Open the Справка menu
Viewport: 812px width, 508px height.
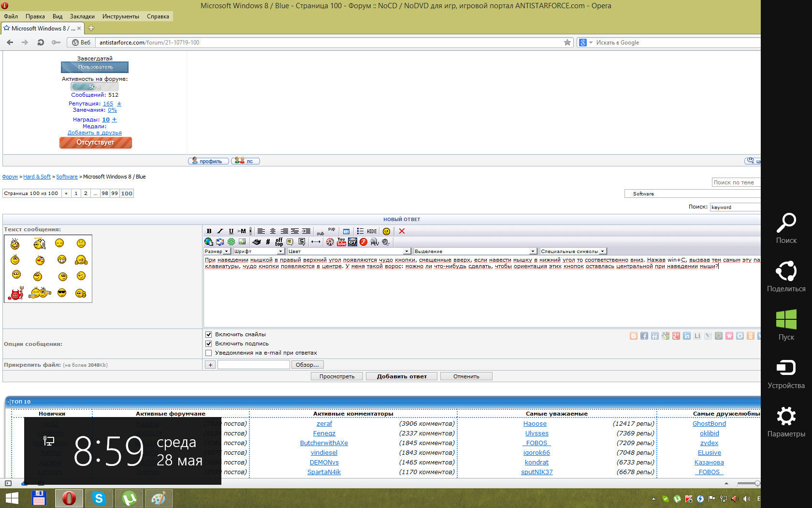coord(158,16)
